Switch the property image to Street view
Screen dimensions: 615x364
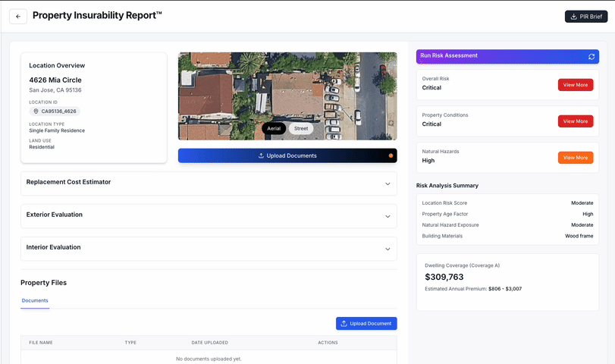[301, 129]
